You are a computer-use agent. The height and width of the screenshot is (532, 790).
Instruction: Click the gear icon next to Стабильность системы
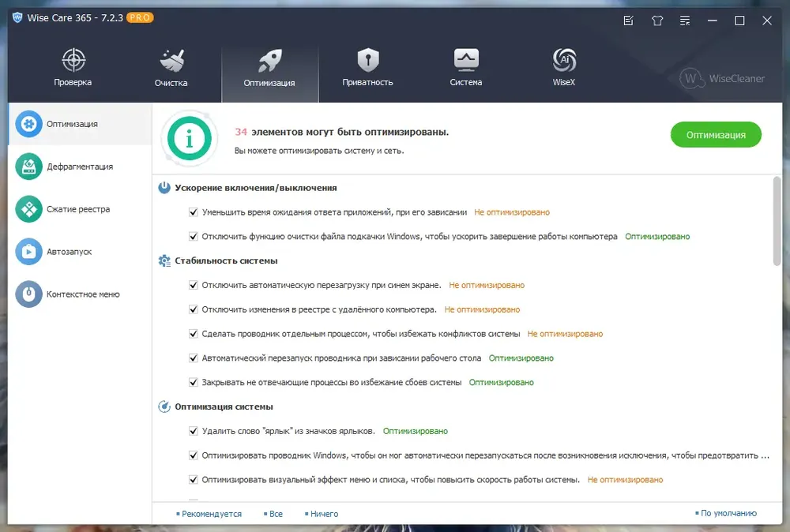(x=164, y=260)
